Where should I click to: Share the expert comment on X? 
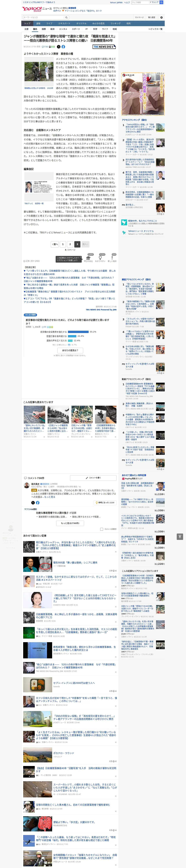(x=33, y=502)
